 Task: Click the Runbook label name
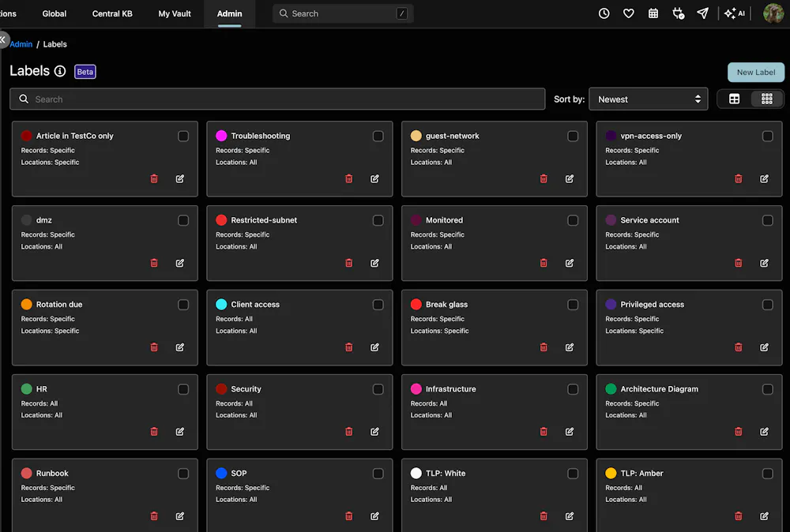coord(52,473)
